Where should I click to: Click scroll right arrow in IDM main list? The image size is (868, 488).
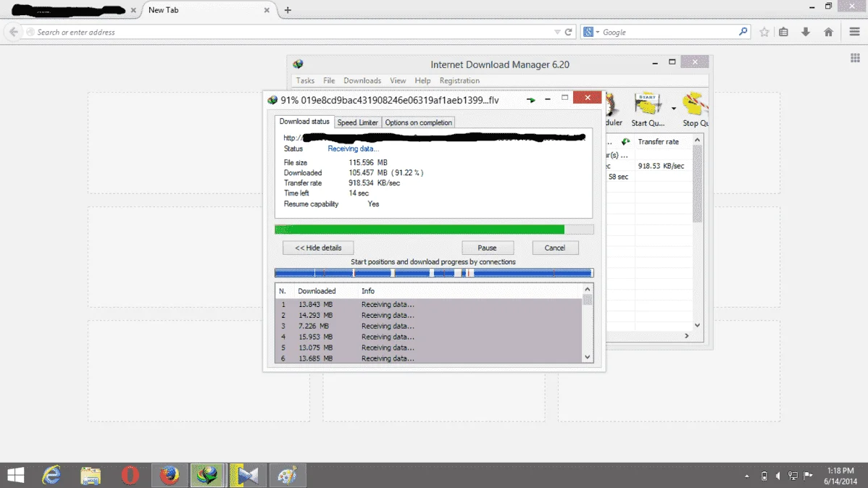[x=686, y=336]
